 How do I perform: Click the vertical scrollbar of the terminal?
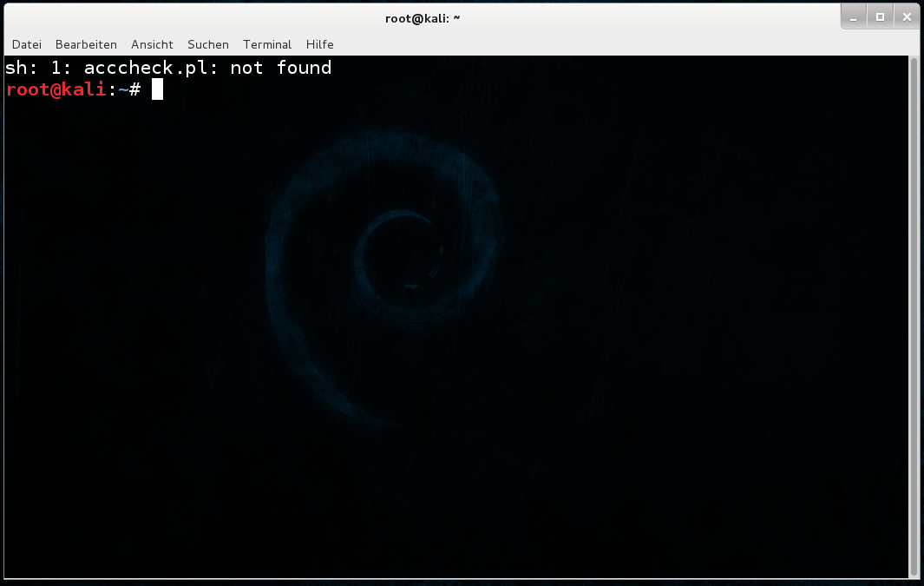click(914, 317)
